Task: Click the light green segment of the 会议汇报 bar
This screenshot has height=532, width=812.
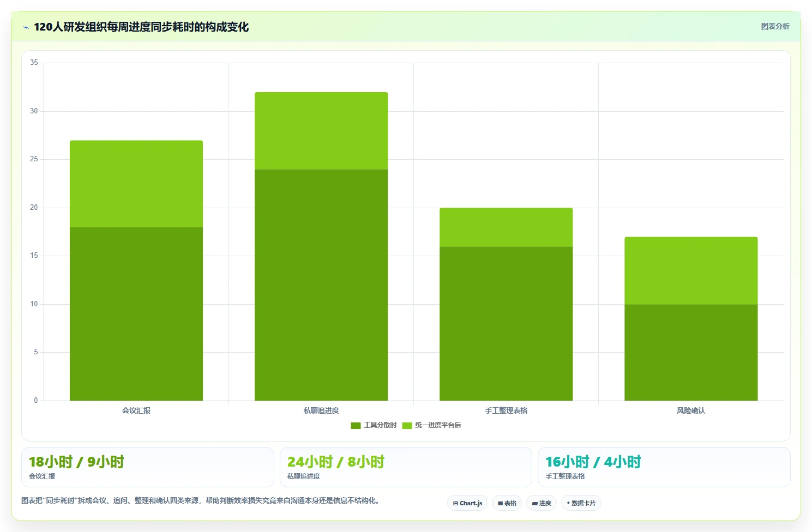Action: [x=136, y=184]
